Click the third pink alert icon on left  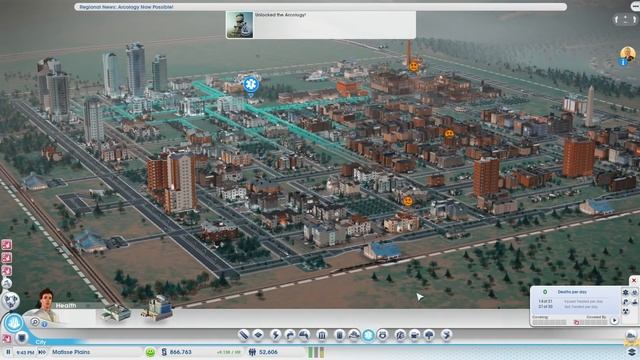coord(7,271)
